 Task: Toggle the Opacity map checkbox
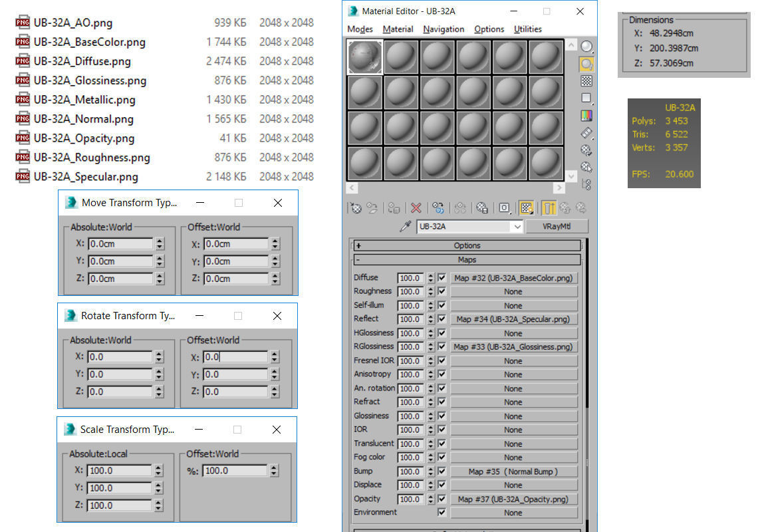(442, 499)
